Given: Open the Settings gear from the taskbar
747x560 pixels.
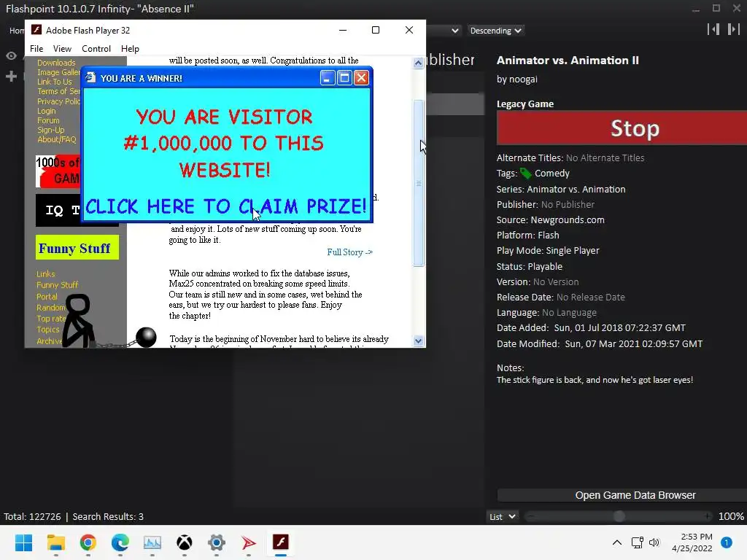Looking at the screenshot, I should point(216,542).
